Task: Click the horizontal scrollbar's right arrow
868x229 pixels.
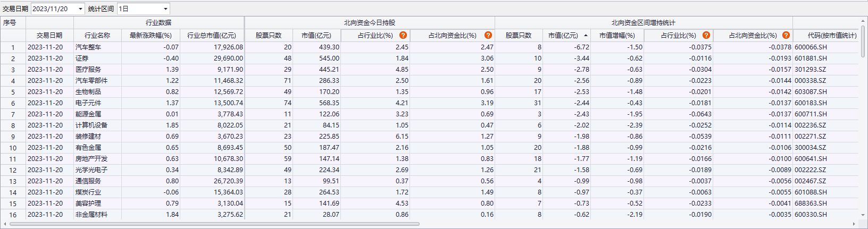Action: 854,224
